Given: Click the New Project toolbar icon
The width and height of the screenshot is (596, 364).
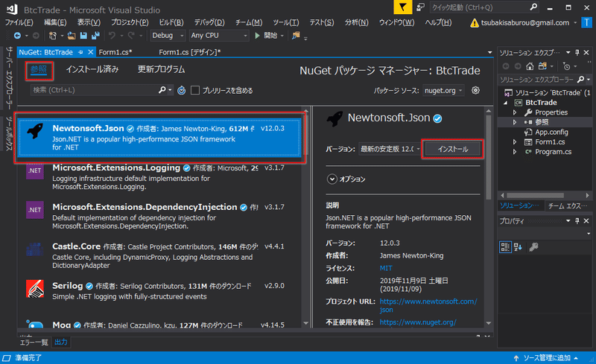Looking at the screenshot, I should [x=53, y=35].
